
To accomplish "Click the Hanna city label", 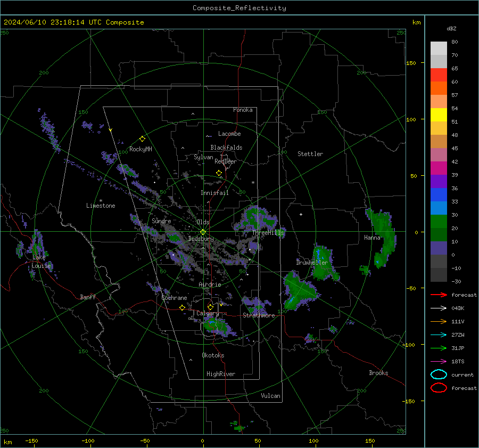I will click(x=372, y=238).
